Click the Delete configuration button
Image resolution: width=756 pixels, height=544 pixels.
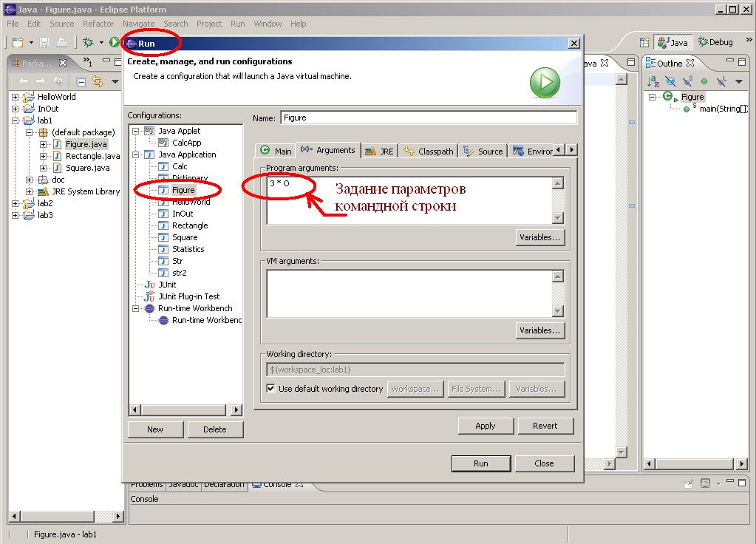pos(215,429)
